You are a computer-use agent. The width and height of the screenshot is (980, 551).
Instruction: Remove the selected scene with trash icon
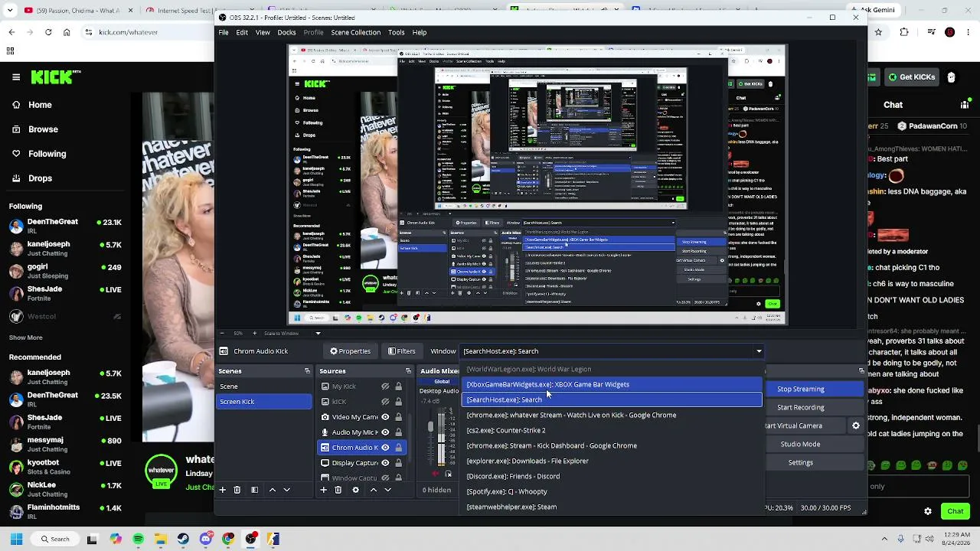[237, 490]
